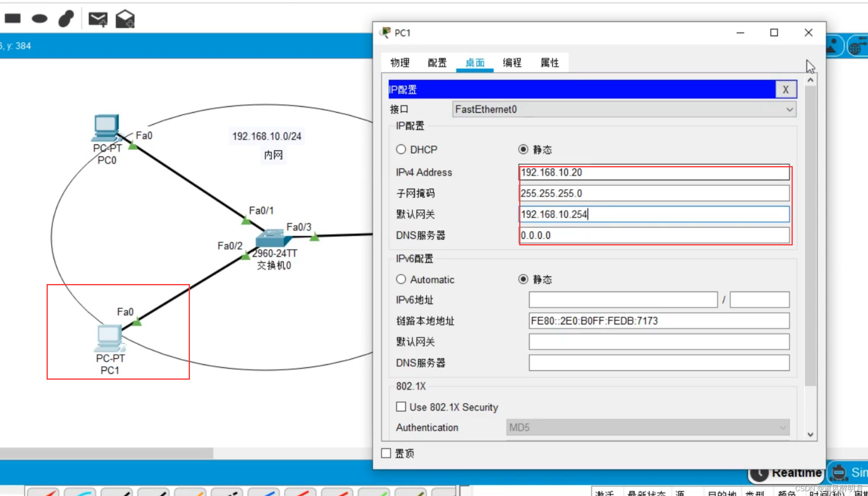Switch to the 配置 tab
The image size is (868, 496).
(x=437, y=63)
